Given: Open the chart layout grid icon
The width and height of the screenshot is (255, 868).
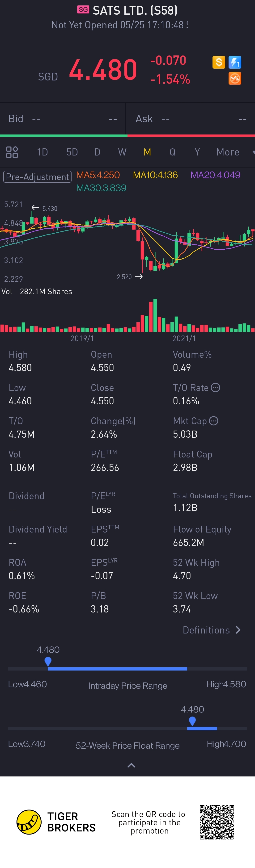Looking at the screenshot, I should [12, 152].
